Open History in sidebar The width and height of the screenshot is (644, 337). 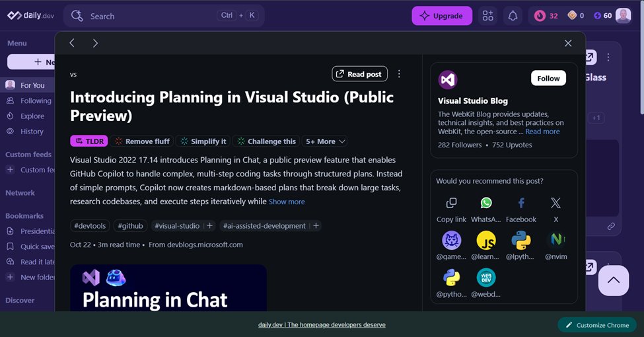(x=28, y=131)
